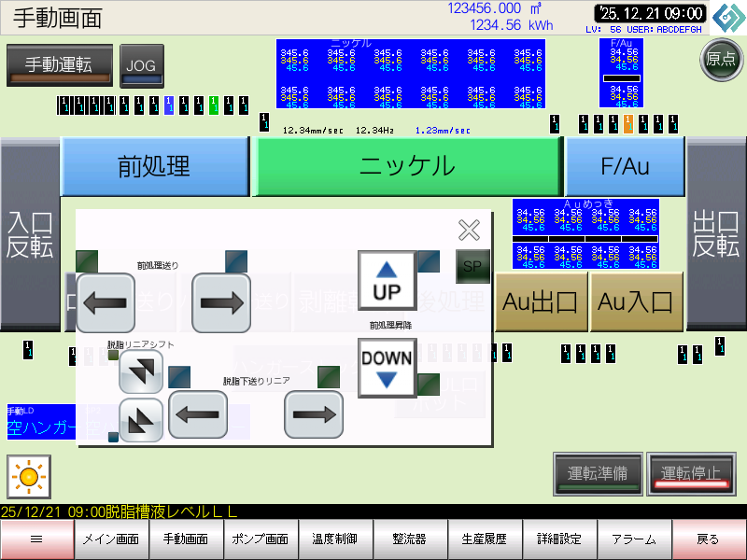Switch to the ポンプ画面 tab
The image size is (747, 560).
click(x=261, y=539)
